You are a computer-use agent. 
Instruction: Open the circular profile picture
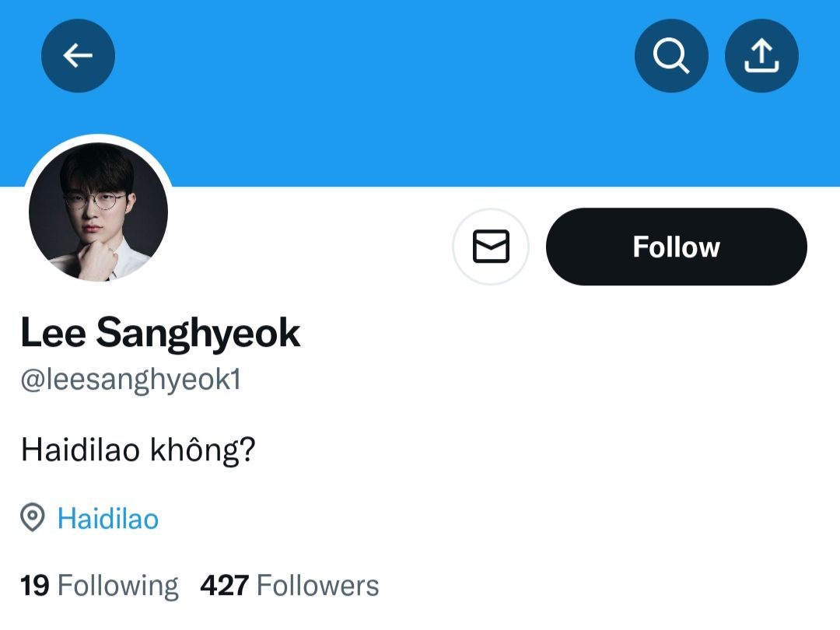click(x=98, y=211)
